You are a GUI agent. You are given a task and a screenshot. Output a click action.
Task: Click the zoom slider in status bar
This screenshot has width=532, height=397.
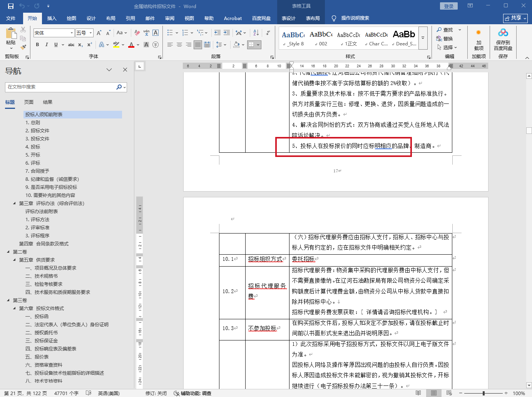coord(483,393)
